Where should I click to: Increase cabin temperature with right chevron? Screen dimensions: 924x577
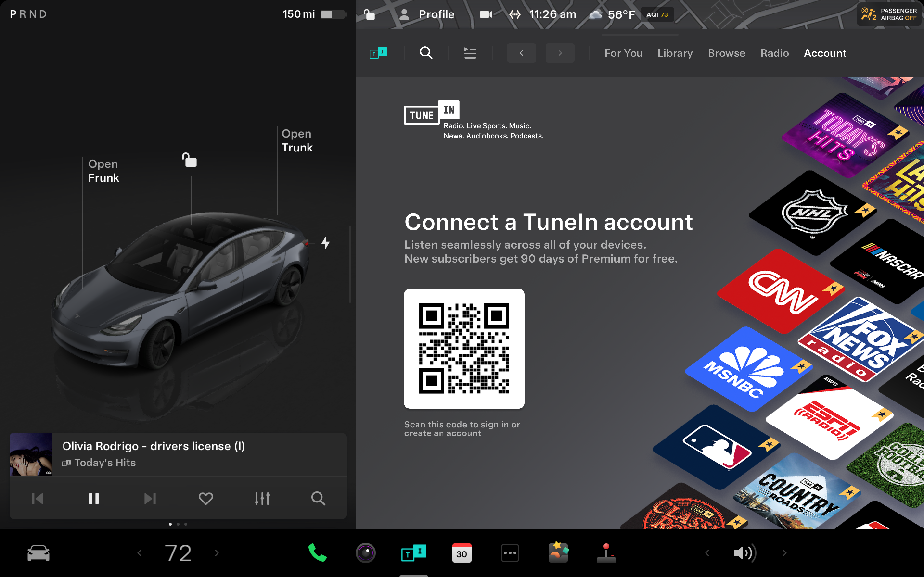[x=217, y=552]
